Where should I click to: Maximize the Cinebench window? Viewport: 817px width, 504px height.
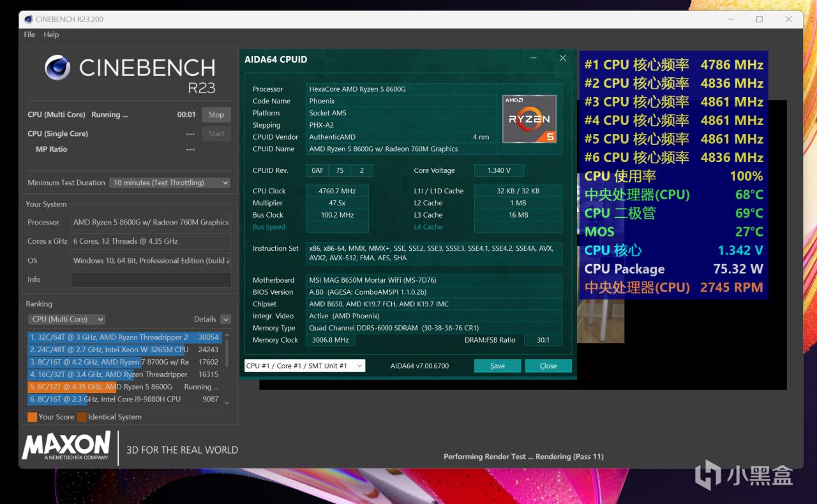(x=760, y=19)
